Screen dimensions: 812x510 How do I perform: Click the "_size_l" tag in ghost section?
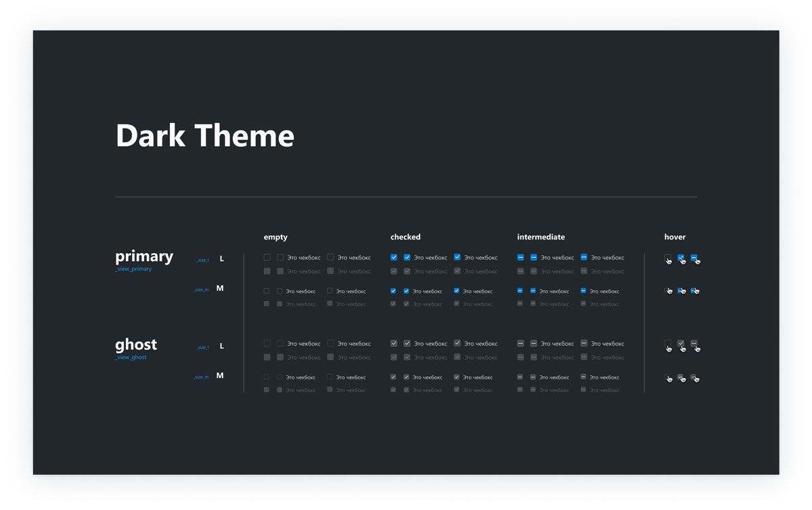(x=202, y=348)
